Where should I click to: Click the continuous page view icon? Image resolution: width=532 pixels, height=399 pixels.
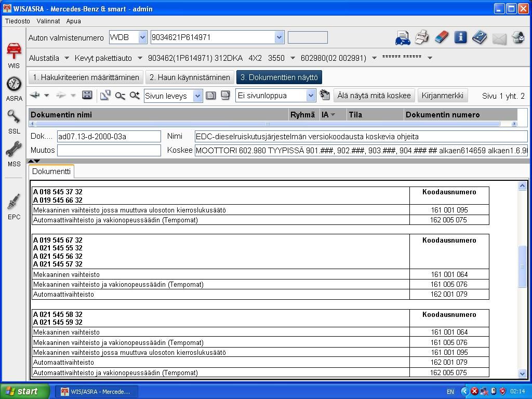(225, 96)
